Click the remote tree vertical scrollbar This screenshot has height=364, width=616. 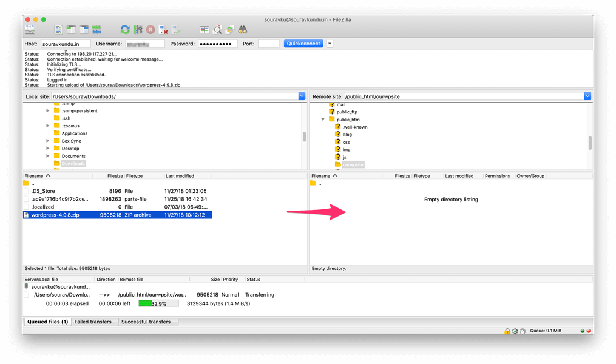[590, 143]
